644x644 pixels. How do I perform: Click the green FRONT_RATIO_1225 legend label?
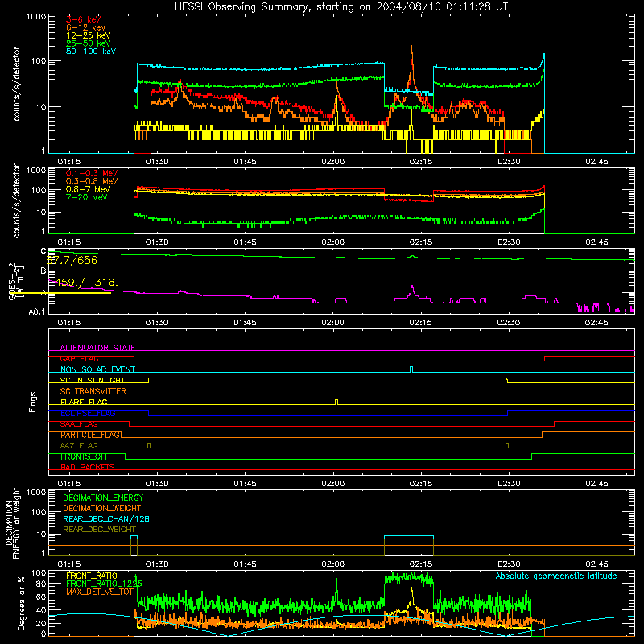(104, 584)
